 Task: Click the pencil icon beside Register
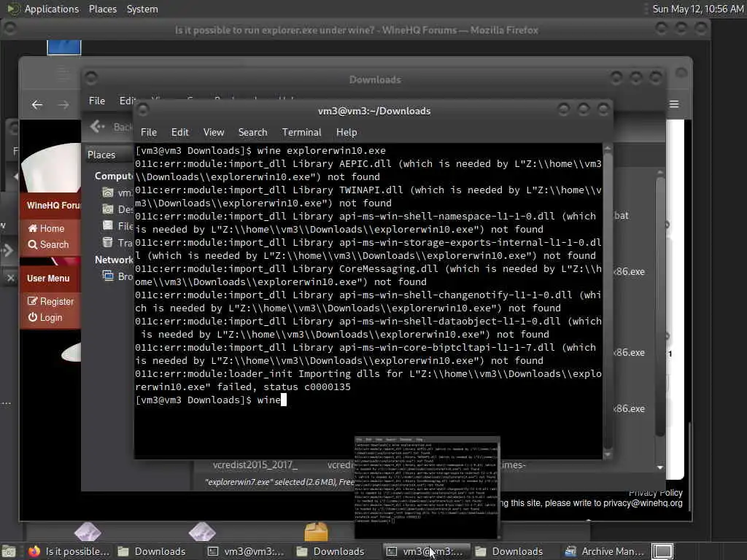coord(32,301)
